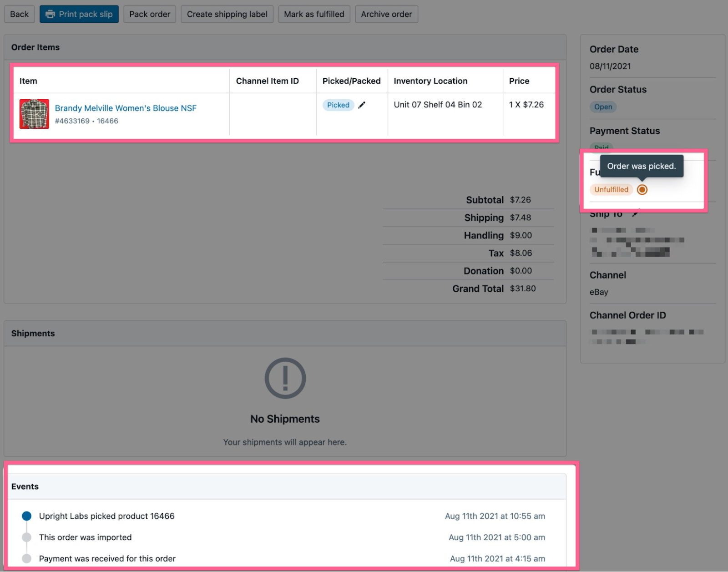Click the No Shipments exclamation icon
728x572 pixels.
[x=285, y=378]
